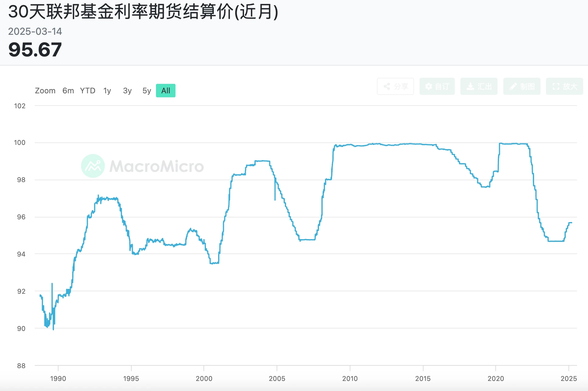This screenshot has width=588, height=391.
Task: Click the 96 y-axis label
Action: tap(21, 217)
